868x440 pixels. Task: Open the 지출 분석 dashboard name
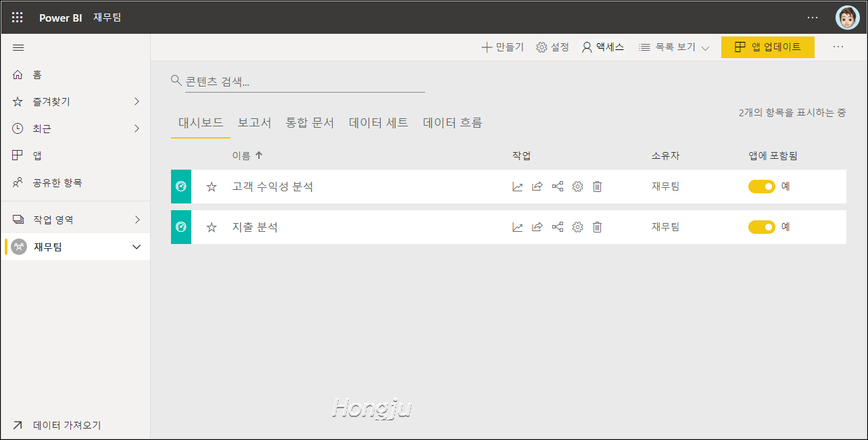[x=255, y=227]
